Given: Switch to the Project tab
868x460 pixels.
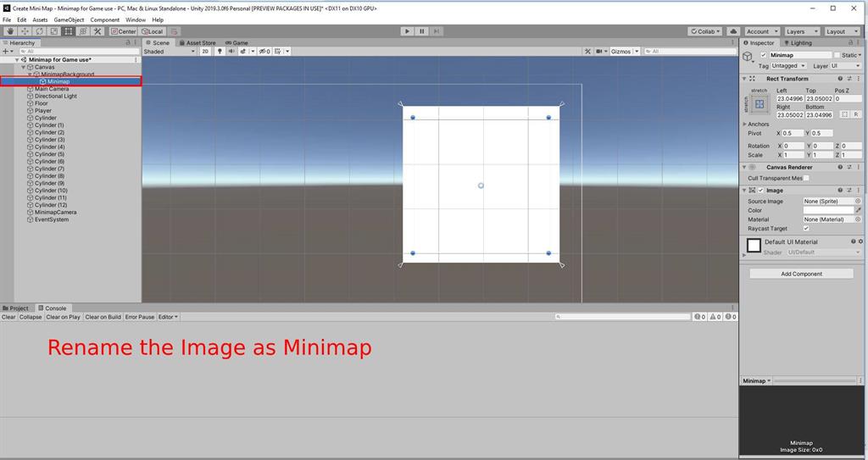Looking at the screenshot, I should pyautogui.click(x=15, y=308).
